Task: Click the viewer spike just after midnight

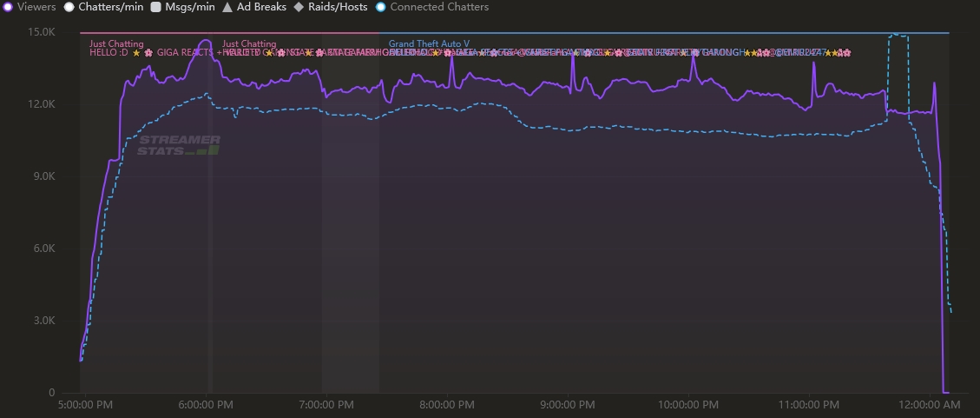Action: [x=934, y=83]
